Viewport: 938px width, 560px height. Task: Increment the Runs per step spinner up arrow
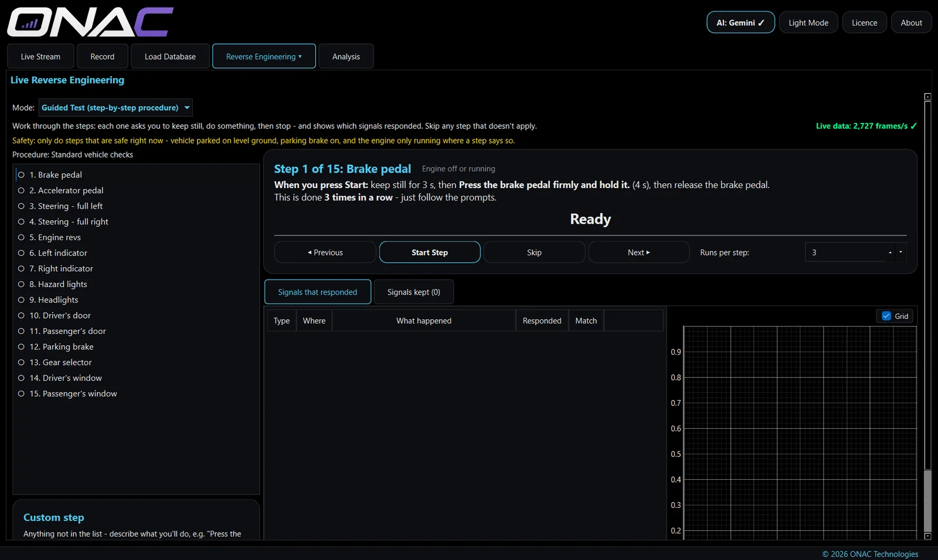coord(890,252)
